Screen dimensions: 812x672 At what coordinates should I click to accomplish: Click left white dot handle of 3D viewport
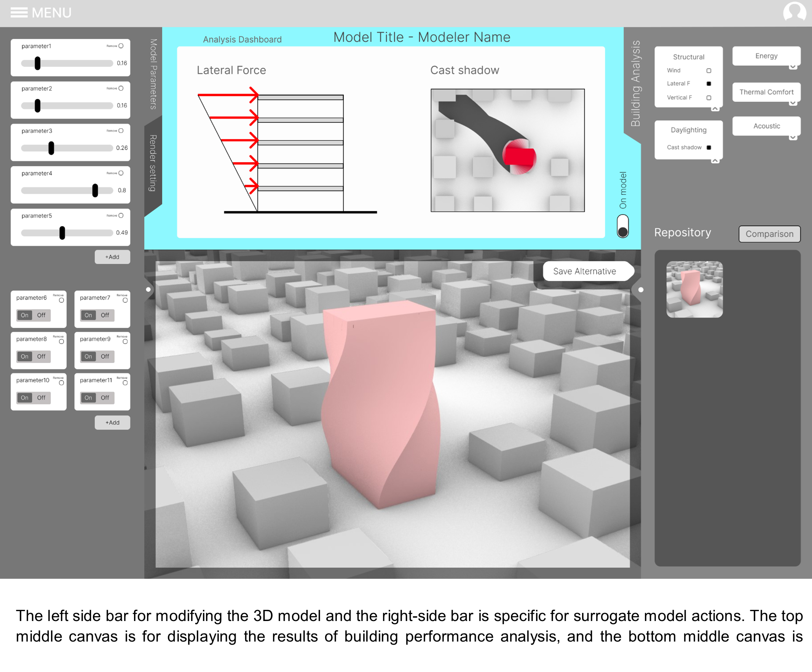point(148,290)
